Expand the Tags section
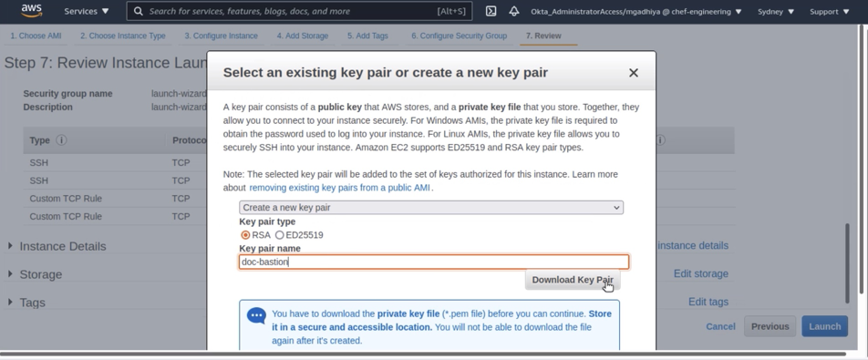868x360 pixels. click(27, 303)
